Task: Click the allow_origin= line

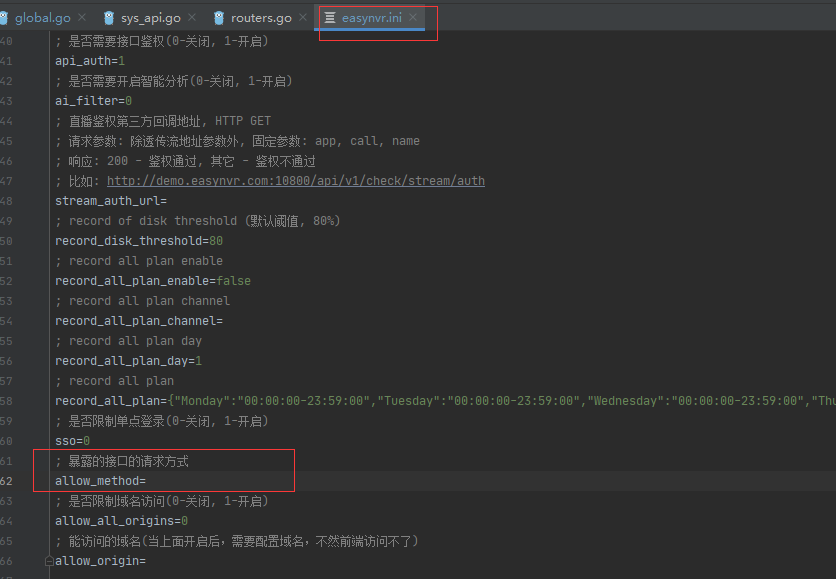Action: [x=100, y=561]
